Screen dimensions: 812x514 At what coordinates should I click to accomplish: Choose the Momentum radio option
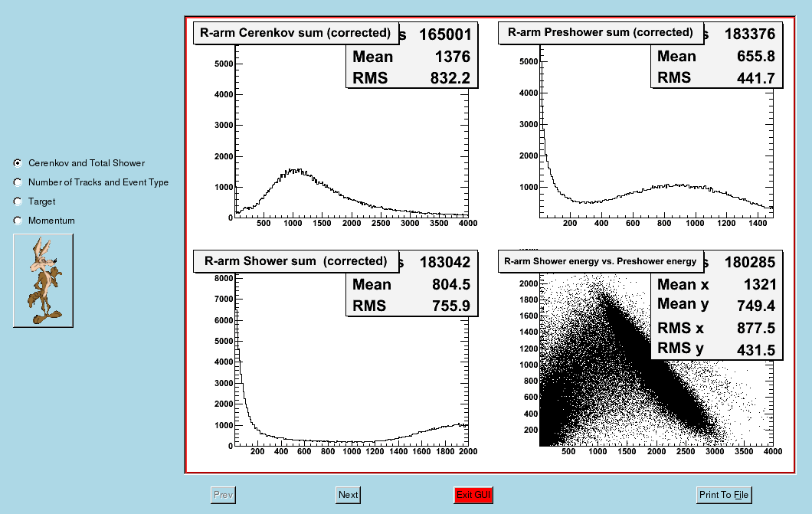click(18, 221)
